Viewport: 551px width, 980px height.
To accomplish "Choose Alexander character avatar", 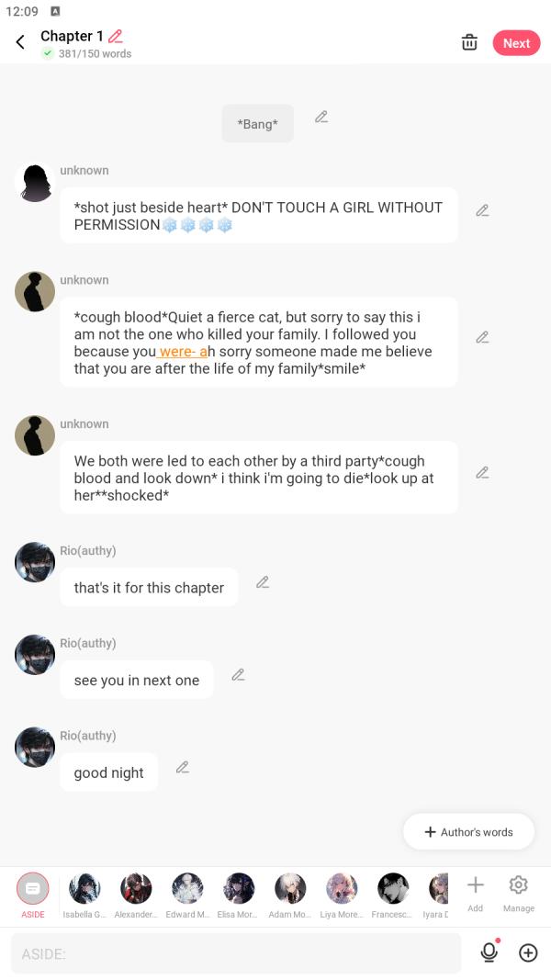I will (x=136, y=889).
